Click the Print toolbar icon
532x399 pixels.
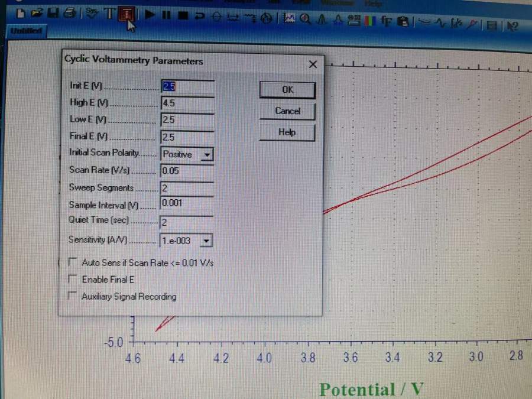click(70, 12)
